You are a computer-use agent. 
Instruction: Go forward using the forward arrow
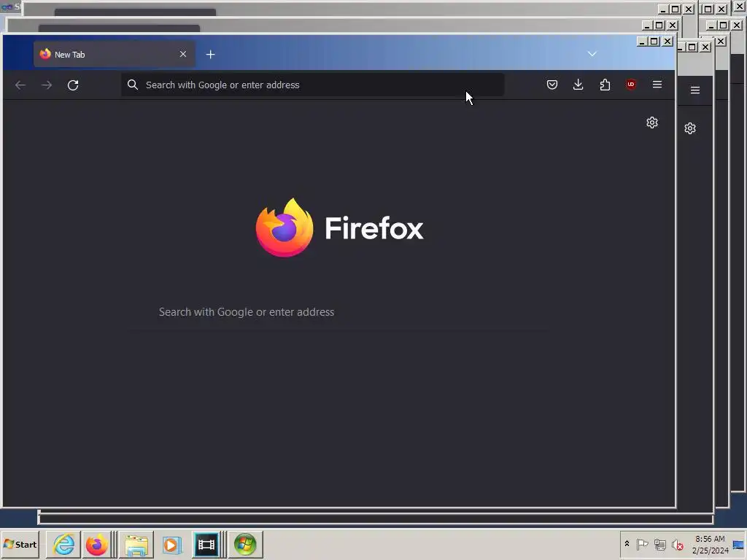(x=47, y=85)
